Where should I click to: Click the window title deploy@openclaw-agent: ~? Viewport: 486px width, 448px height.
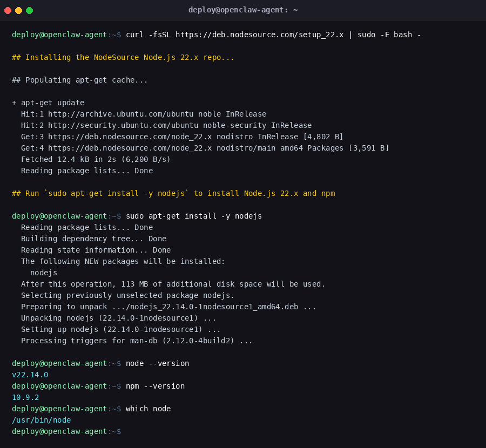(x=243, y=10)
